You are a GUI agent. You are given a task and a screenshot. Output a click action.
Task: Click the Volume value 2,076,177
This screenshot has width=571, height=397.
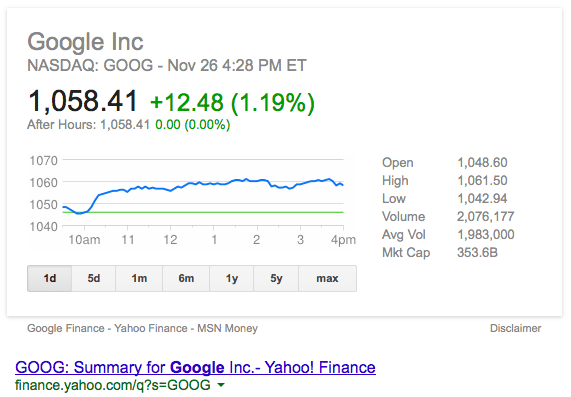[x=485, y=216]
